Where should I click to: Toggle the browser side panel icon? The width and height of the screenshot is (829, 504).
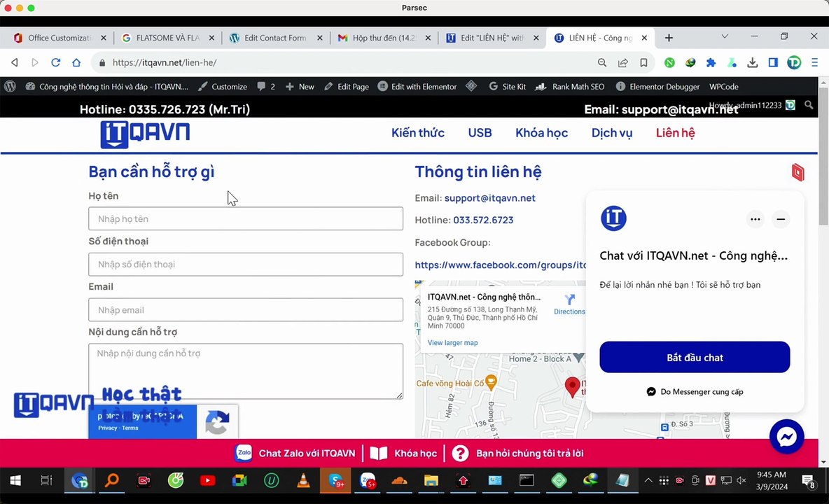(773, 62)
